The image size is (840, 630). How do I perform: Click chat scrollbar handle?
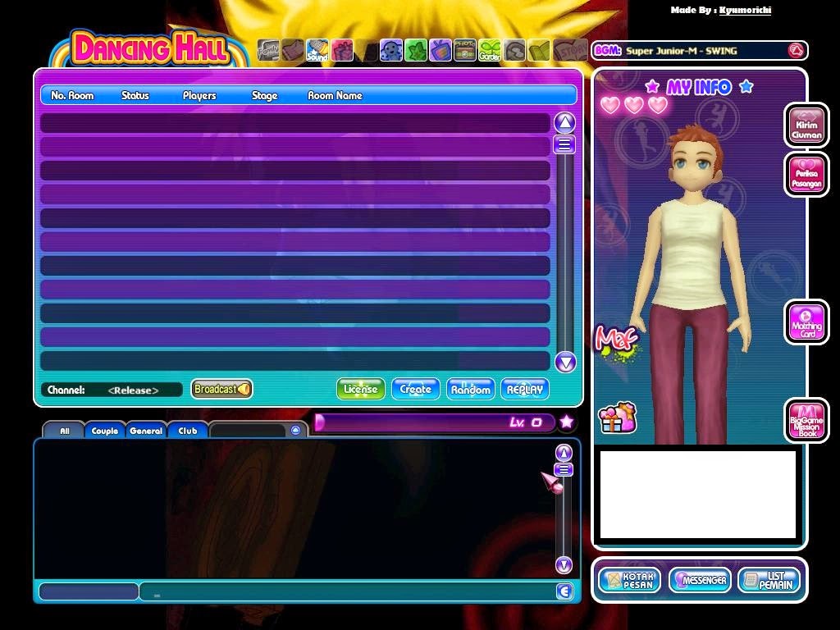pyautogui.click(x=564, y=470)
